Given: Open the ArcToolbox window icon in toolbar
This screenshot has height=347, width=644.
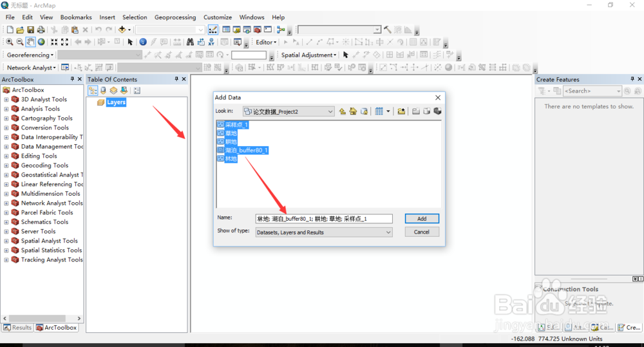Looking at the screenshot, I should [257, 30].
